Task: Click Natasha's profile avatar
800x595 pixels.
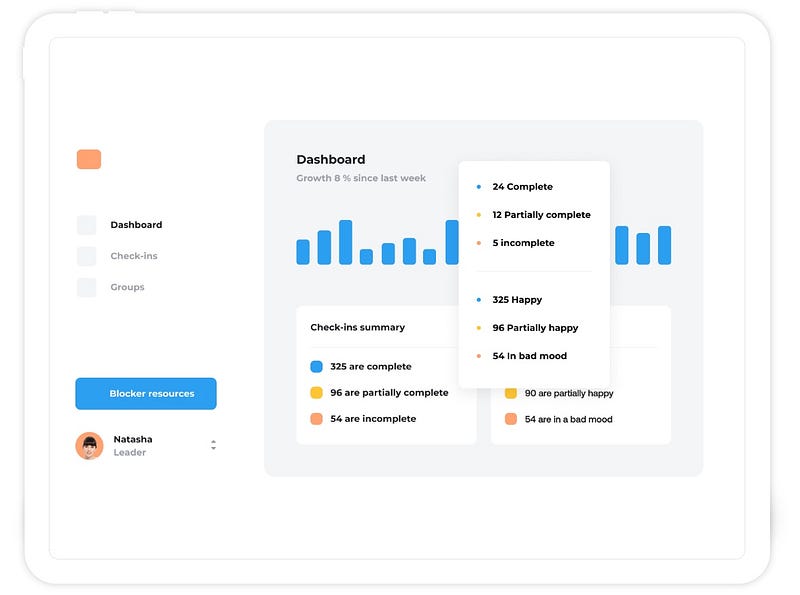Action: click(x=89, y=445)
